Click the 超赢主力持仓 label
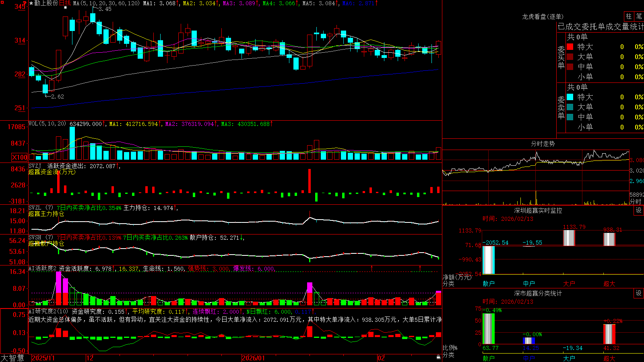The image size is (644, 362). [46, 214]
